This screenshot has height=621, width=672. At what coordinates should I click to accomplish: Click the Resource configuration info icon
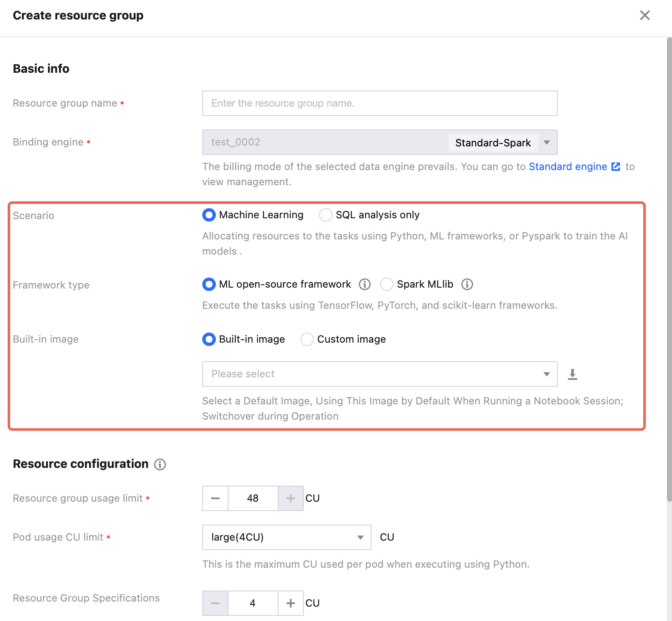click(160, 464)
